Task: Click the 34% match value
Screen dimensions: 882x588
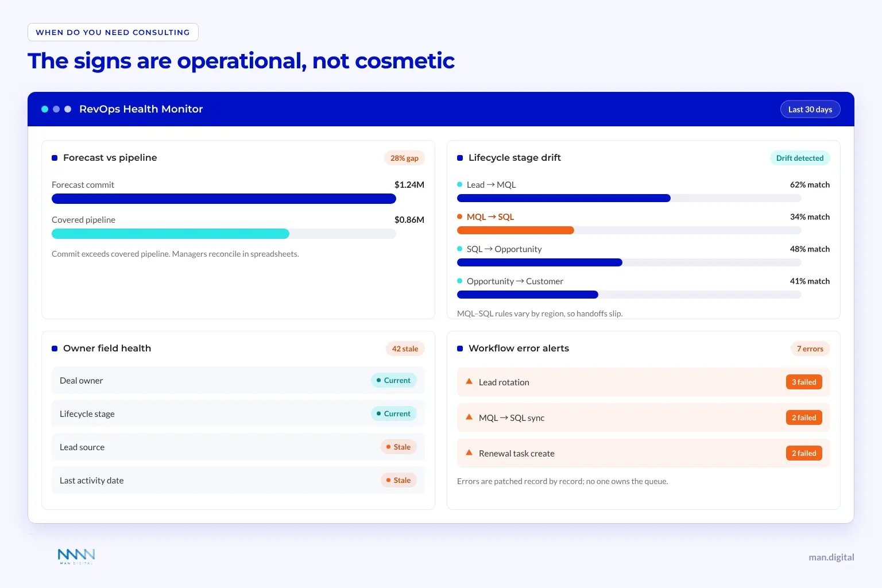Action: pyautogui.click(x=810, y=216)
